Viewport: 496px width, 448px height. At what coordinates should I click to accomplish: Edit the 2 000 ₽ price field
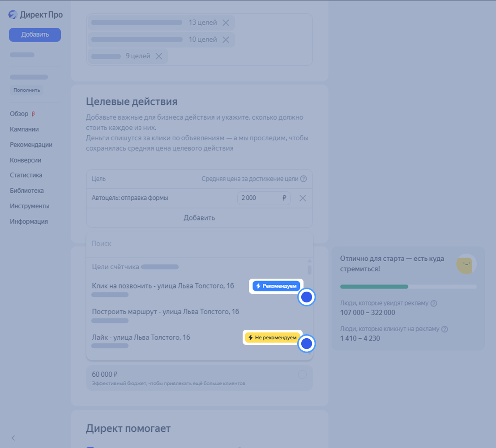click(264, 198)
